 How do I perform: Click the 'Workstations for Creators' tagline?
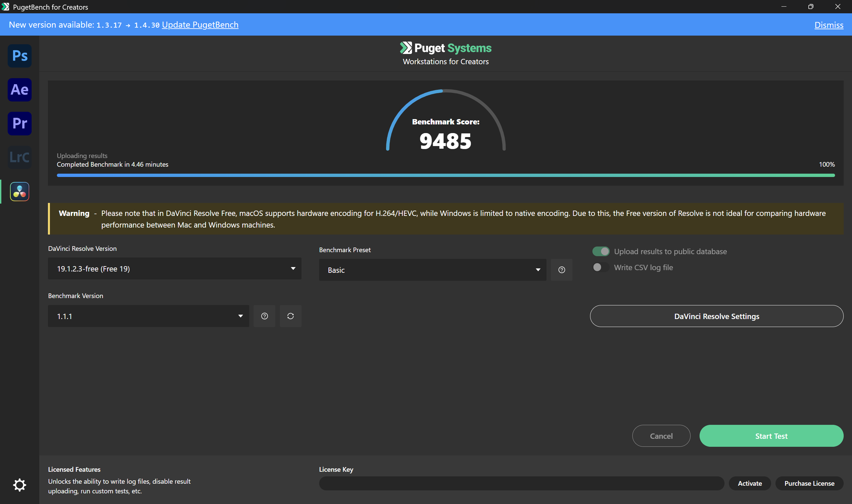pos(446,62)
